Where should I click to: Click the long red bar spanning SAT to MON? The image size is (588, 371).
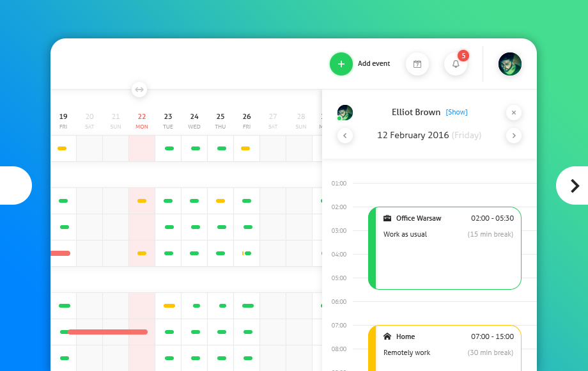pos(108,331)
